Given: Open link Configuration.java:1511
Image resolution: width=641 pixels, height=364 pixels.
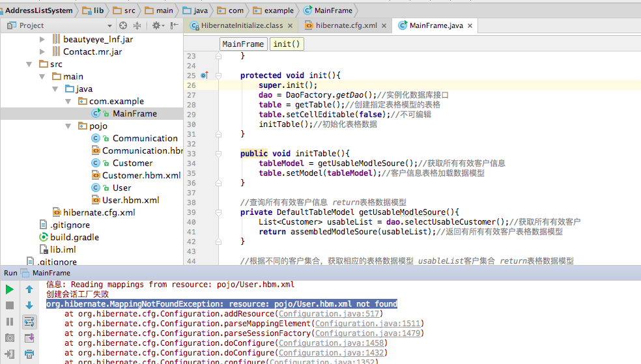Looking at the screenshot, I should 367,324.
